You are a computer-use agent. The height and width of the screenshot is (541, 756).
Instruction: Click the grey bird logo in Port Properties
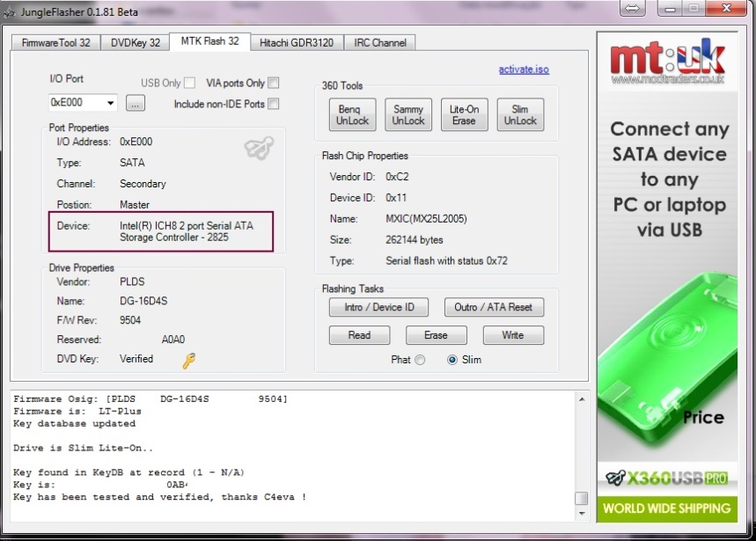(259, 148)
